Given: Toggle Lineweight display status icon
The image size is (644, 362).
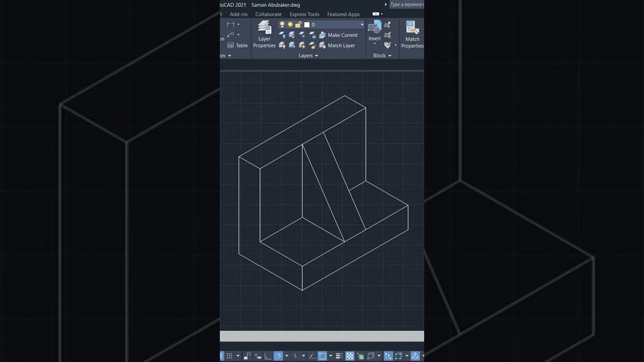Looking at the screenshot, I should tap(339, 356).
